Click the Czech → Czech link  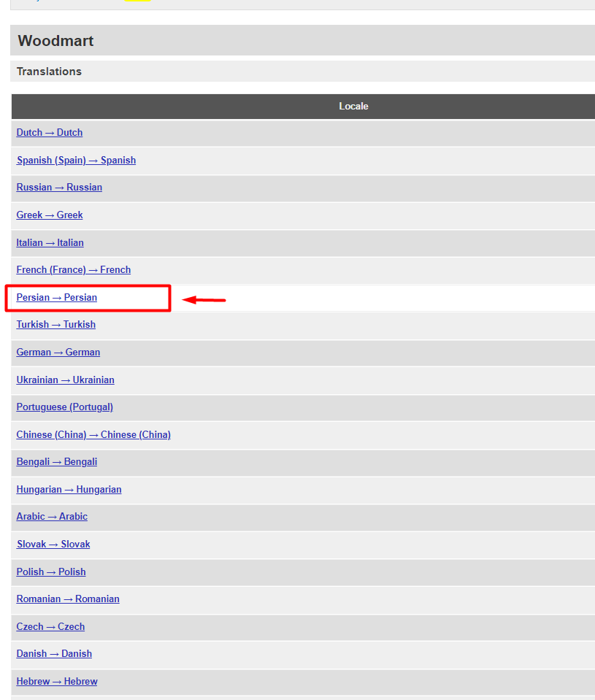click(50, 627)
